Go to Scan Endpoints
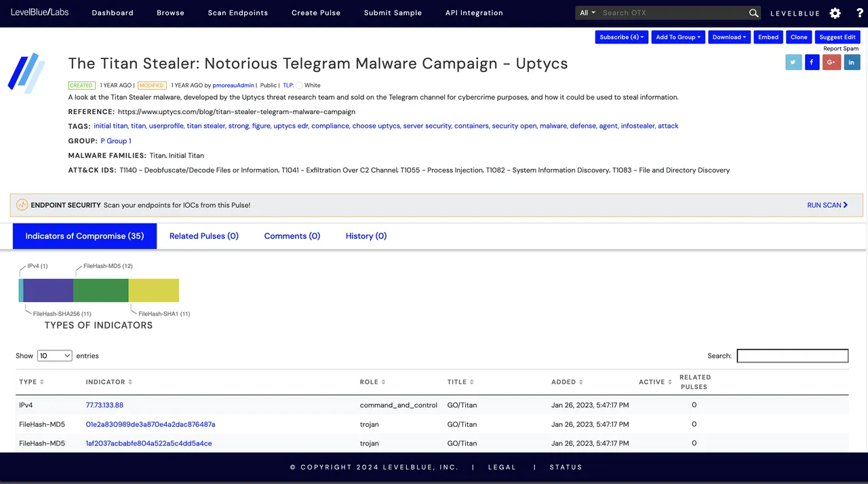The height and width of the screenshot is (484, 868). point(238,13)
